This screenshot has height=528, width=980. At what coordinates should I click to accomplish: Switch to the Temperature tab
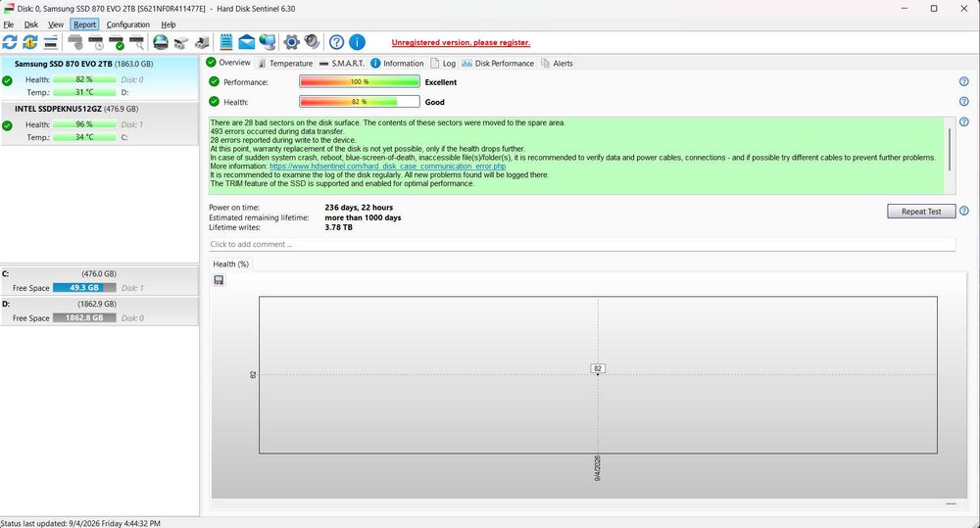(x=285, y=63)
